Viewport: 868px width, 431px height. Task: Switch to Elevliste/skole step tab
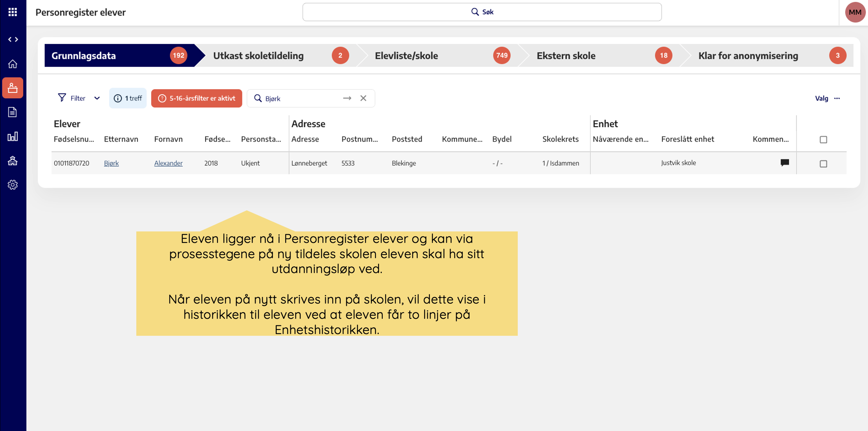click(442, 55)
